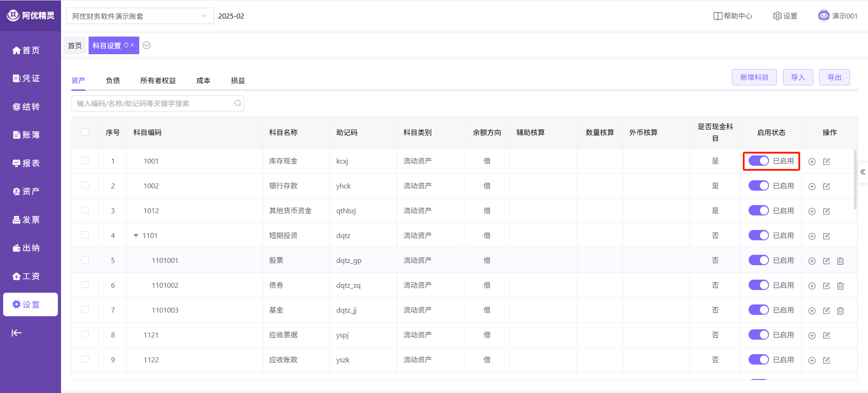Tick the select-all checkbox in the table header
868x393 pixels.
click(85, 132)
